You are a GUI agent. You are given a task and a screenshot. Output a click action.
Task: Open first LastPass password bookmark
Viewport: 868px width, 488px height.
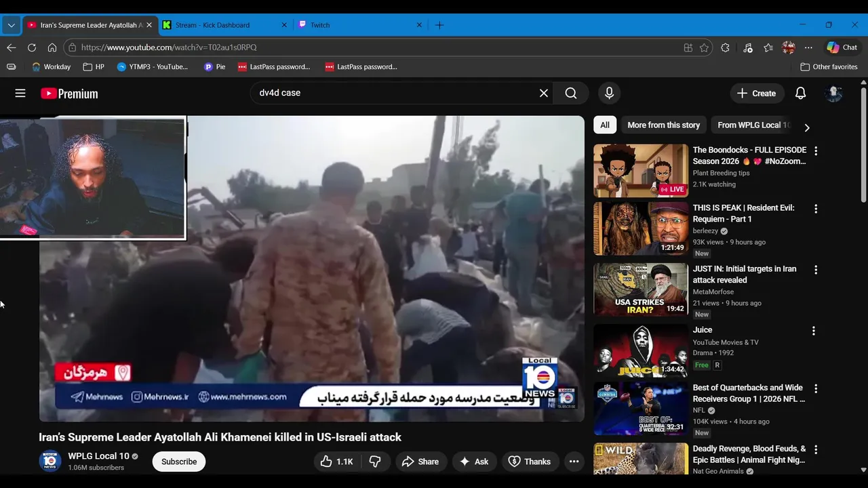coord(274,66)
